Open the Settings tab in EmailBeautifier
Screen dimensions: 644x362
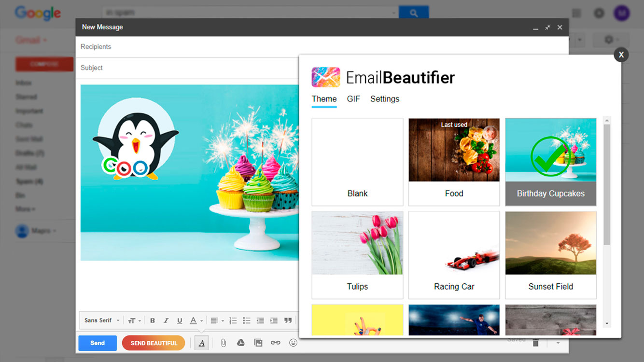tap(385, 99)
